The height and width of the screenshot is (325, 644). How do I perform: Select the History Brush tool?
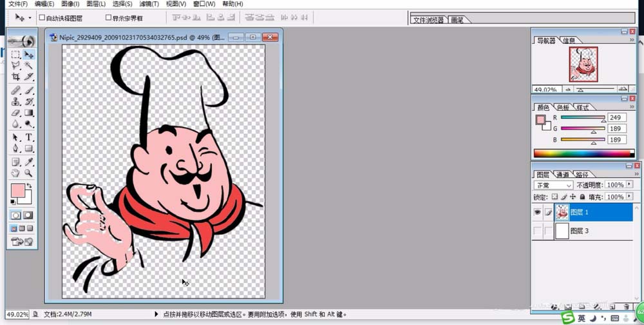[29, 102]
